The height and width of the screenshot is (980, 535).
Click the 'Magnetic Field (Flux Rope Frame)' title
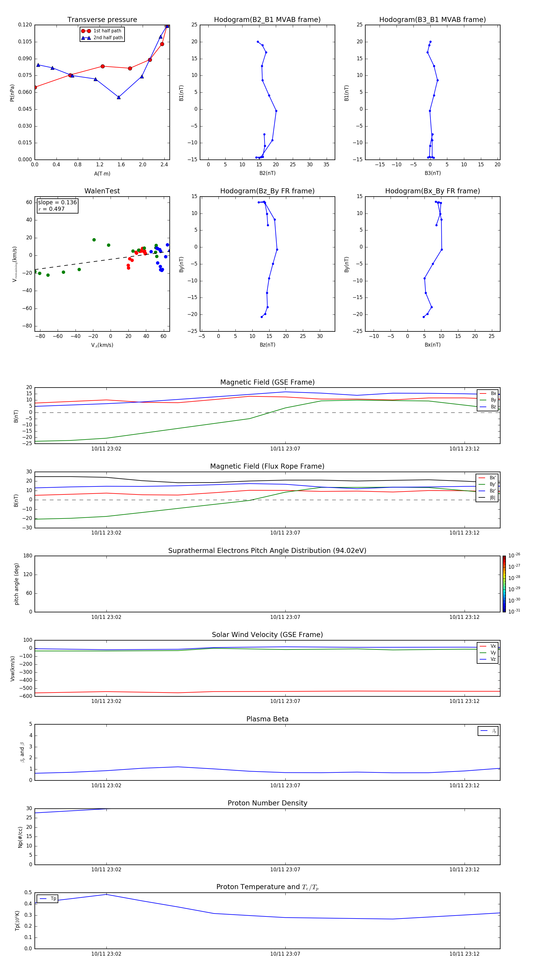[267, 467]
